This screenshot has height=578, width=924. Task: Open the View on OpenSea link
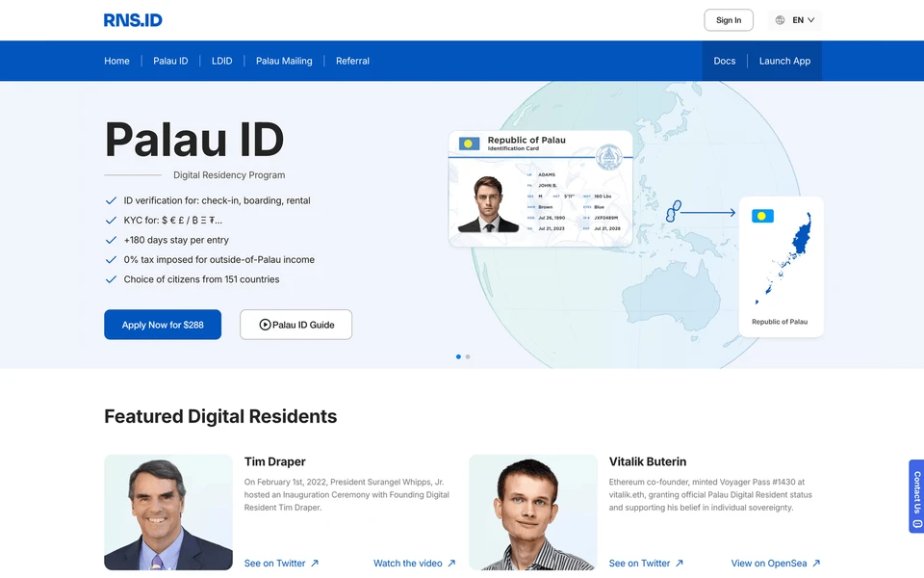click(x=769, y=564)
